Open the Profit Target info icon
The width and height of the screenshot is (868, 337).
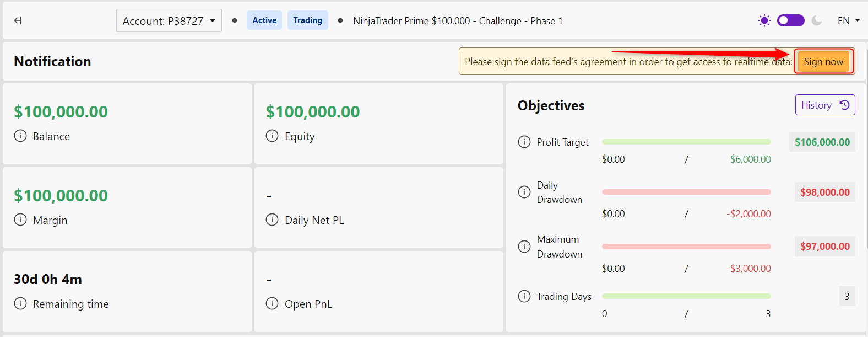pos(524,142)
